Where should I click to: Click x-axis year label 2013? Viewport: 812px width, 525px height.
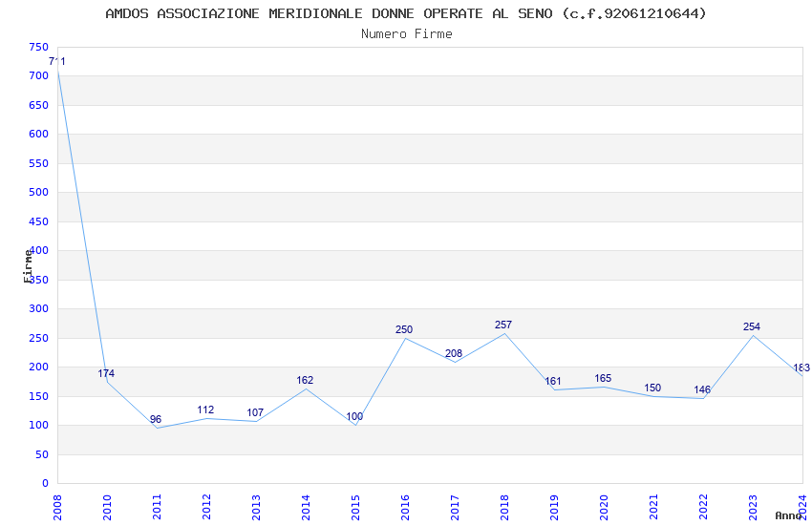256,508
